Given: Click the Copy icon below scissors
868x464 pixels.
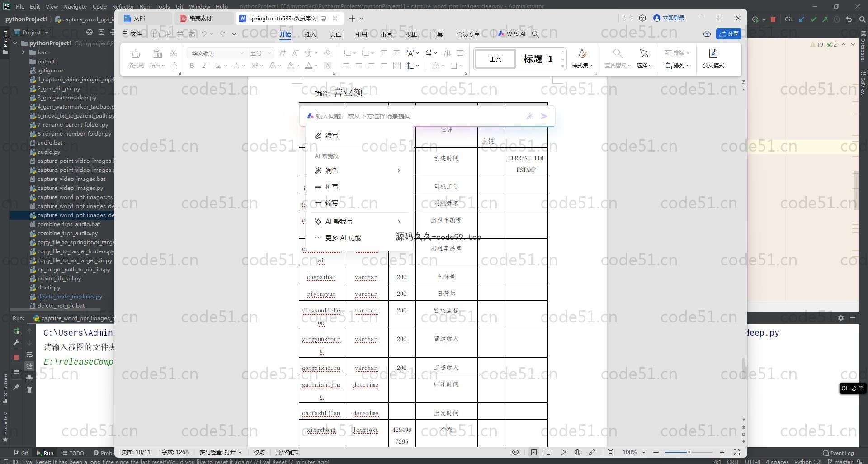Looking at the screenshot, I should (174, 66).
